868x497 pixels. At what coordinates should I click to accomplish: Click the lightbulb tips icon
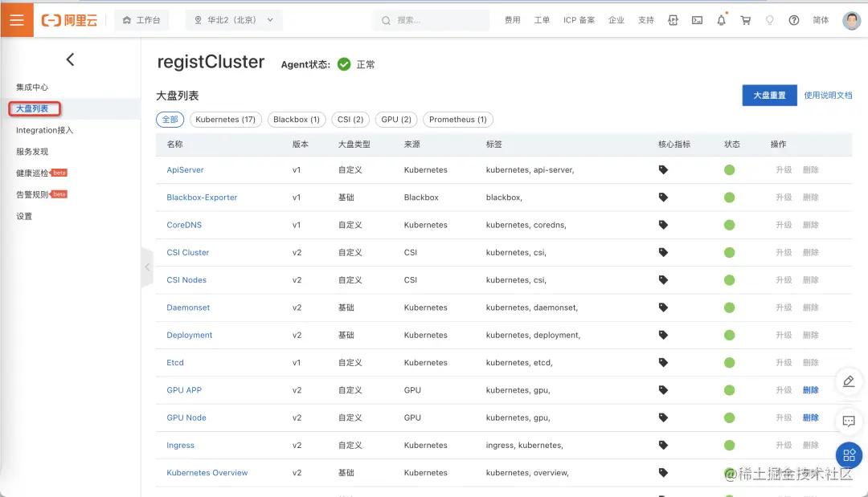point(769,20)
